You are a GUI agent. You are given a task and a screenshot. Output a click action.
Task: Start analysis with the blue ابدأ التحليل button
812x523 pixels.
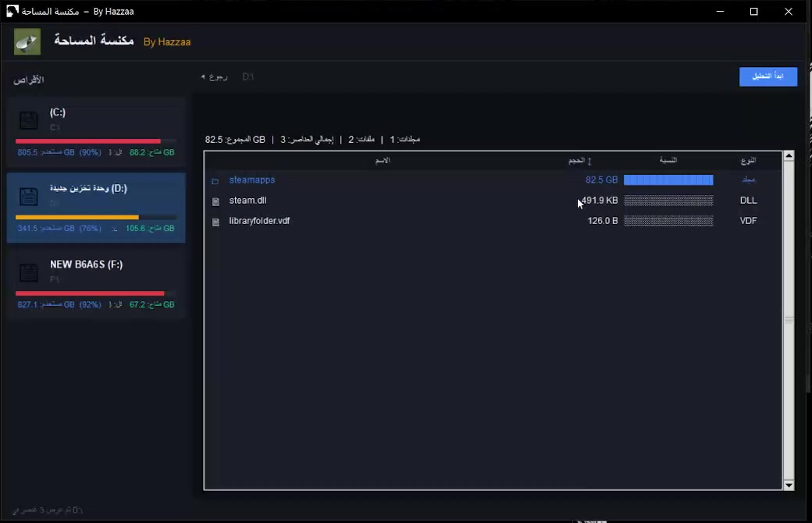[768, 76]
